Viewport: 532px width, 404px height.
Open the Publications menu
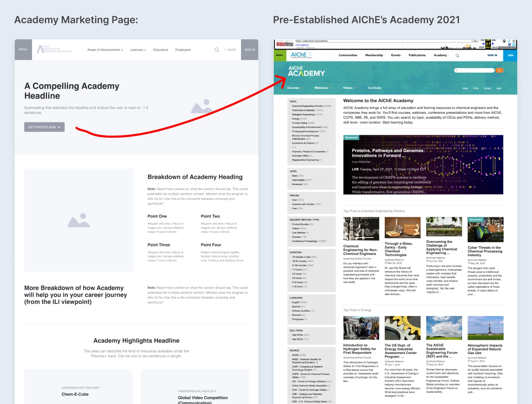(x=417, y=55)
